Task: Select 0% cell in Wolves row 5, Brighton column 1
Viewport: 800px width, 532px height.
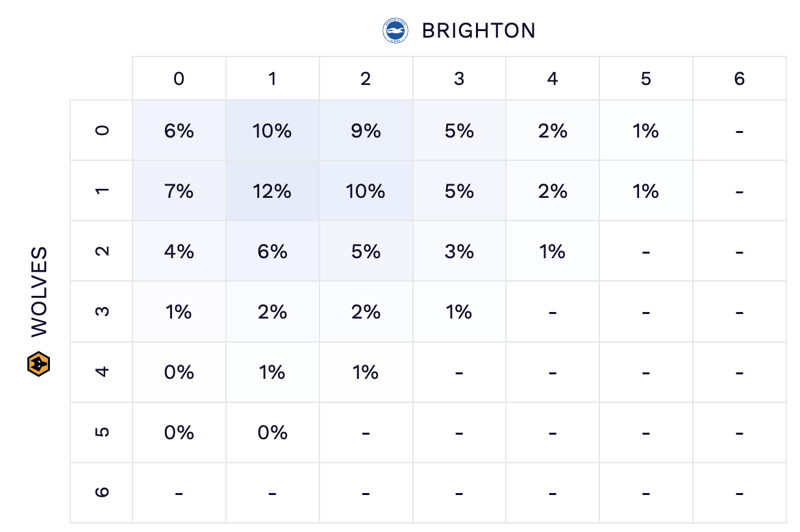Action: point(272,432)
